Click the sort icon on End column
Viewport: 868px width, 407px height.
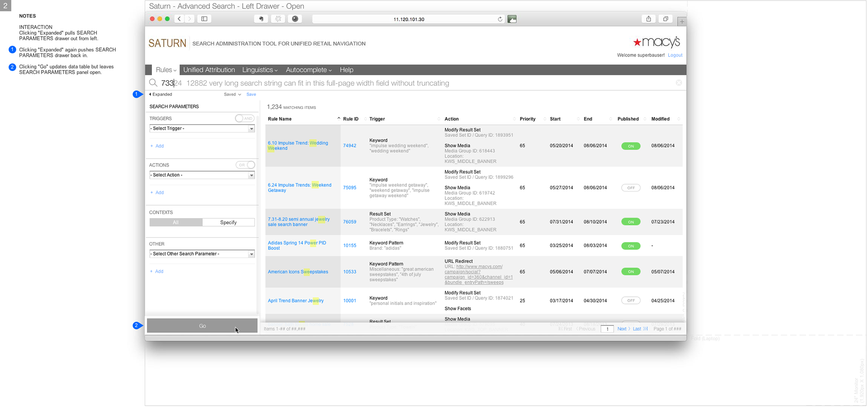611,119
